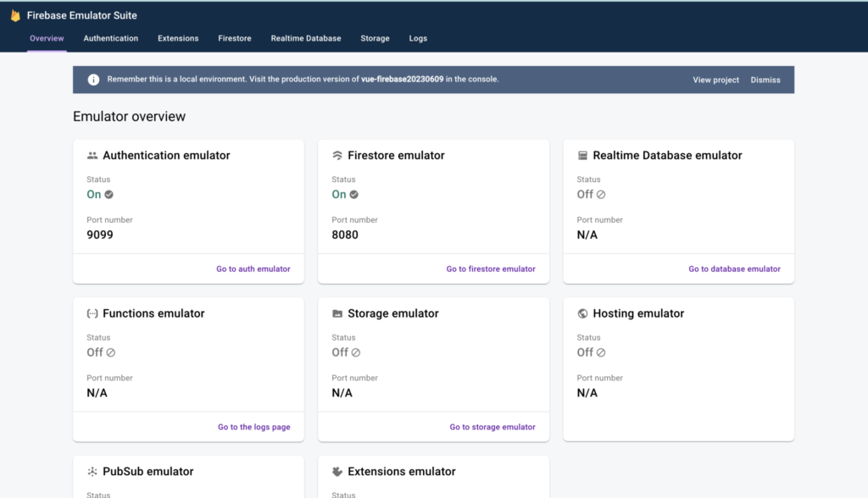868x498 pixels.
Task: Go to the Firestore tab
Action: pos(235,38)
